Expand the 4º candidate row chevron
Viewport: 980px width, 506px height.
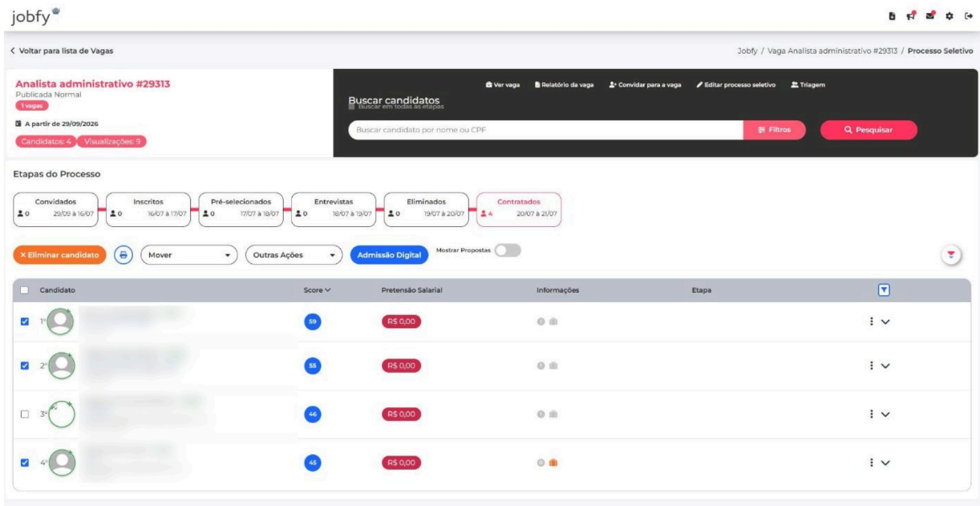click(885, 462)
